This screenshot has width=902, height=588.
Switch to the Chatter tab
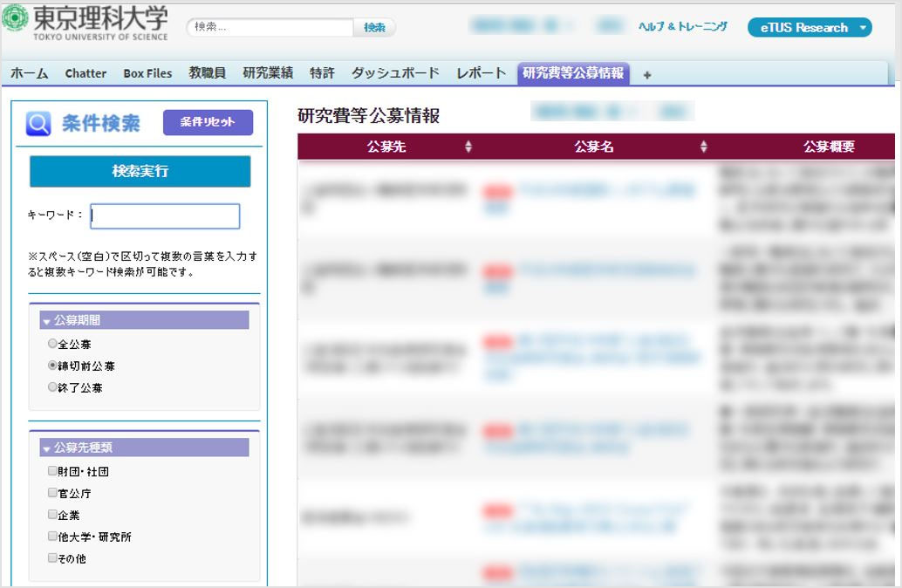[85, 73]
